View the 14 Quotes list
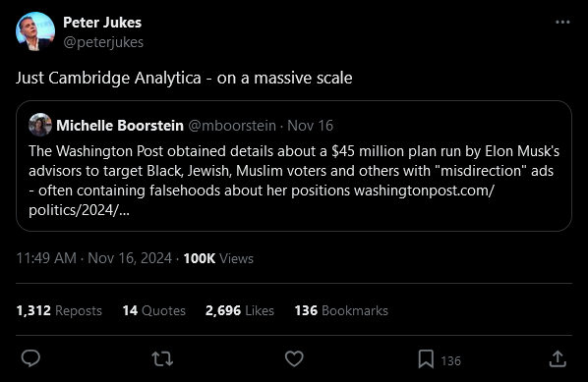Screen dimensions: 588x382 coord(154,310)
